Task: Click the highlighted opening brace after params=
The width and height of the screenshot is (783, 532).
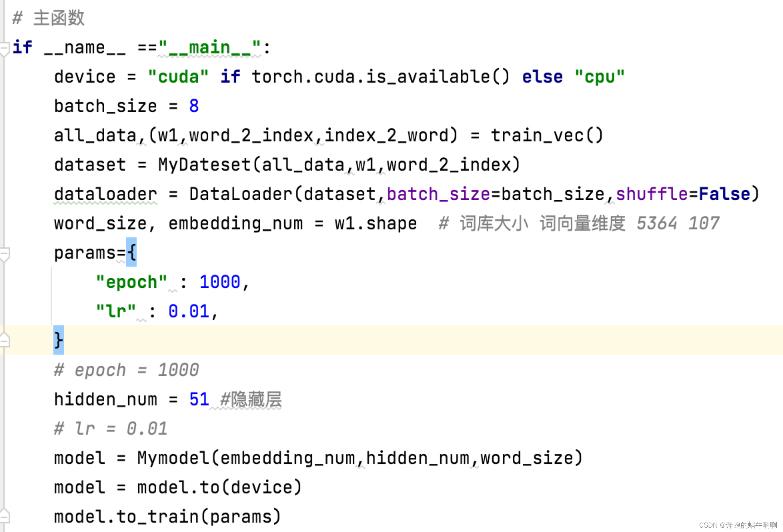Action: pos(132,252)
